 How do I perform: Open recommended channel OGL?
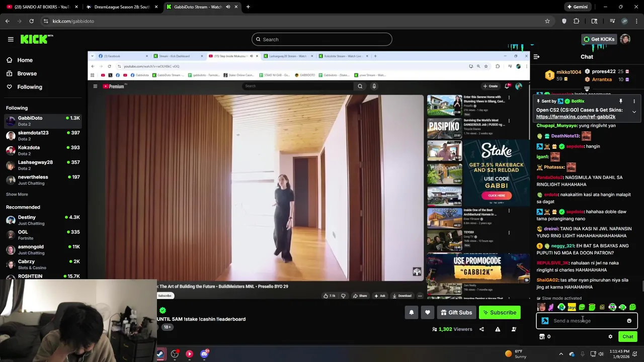click(43, 235)
